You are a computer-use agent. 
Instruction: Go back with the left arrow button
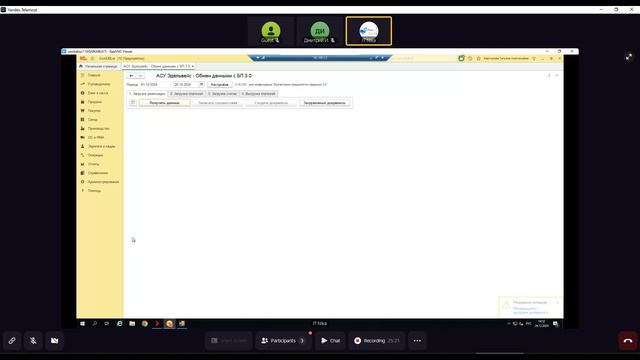click(x=131, y=76)
